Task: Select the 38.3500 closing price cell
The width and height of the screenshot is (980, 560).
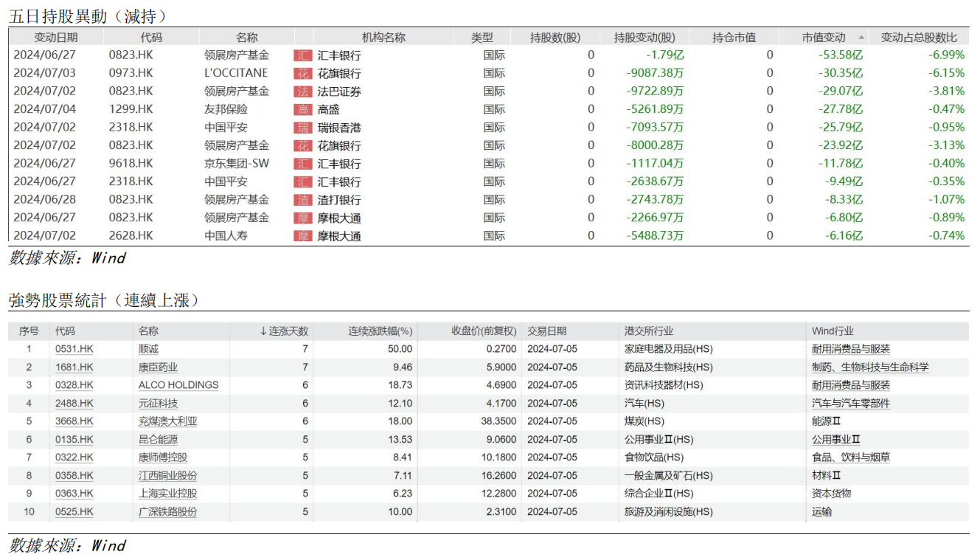Action: (498, 421)
